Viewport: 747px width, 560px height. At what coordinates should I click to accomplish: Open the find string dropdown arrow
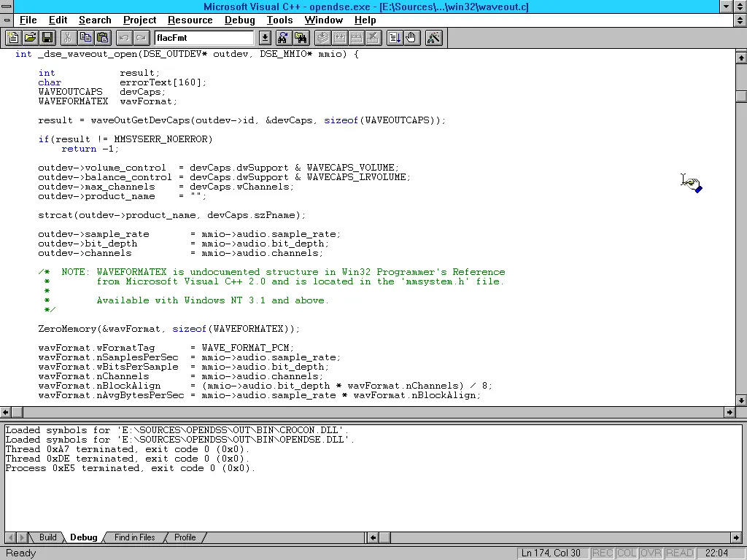tap(265, 38)
